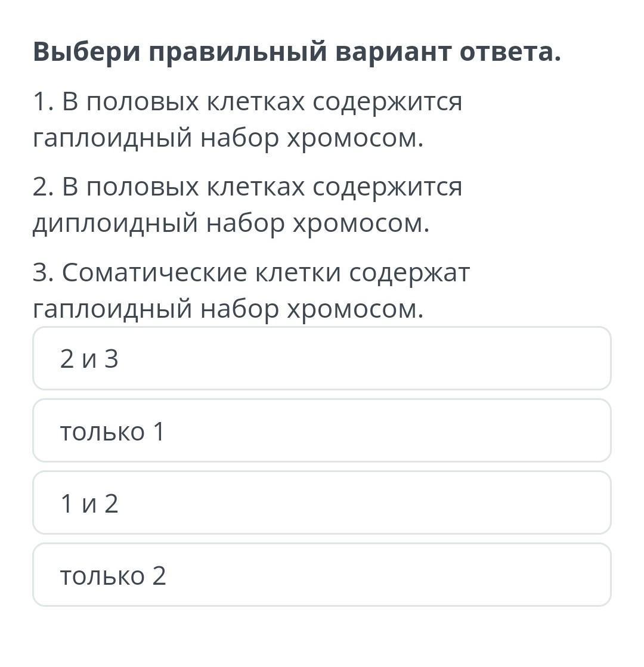Click the word "Выбери" in the heading

(86, 51)
